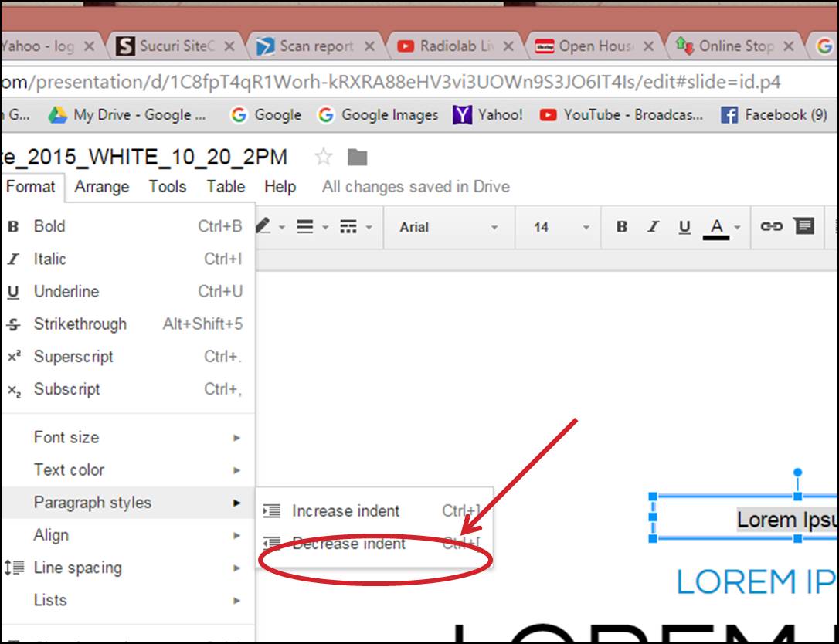Star the presentation with the star icon
This screenshot has width=839, height=644.
point(323,158)
